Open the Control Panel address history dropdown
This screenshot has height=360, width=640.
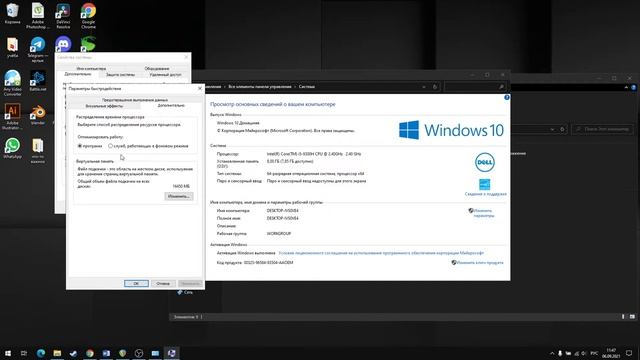tap(424, 87)
